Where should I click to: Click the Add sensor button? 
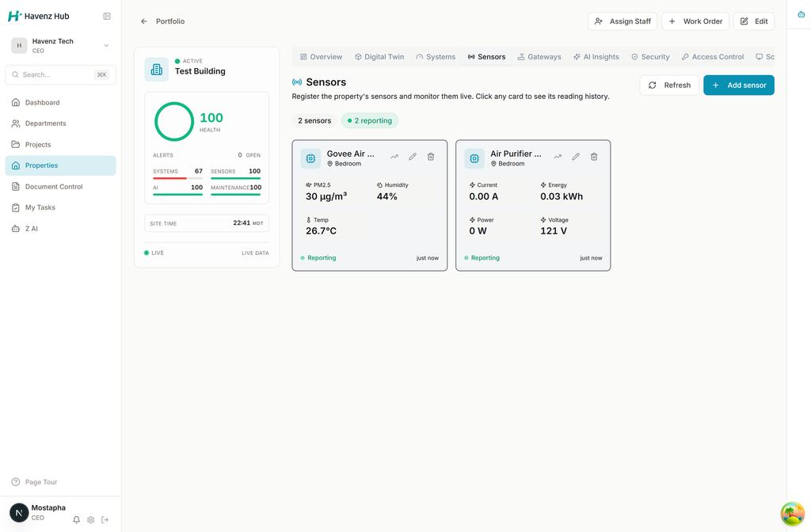(739, 85)
